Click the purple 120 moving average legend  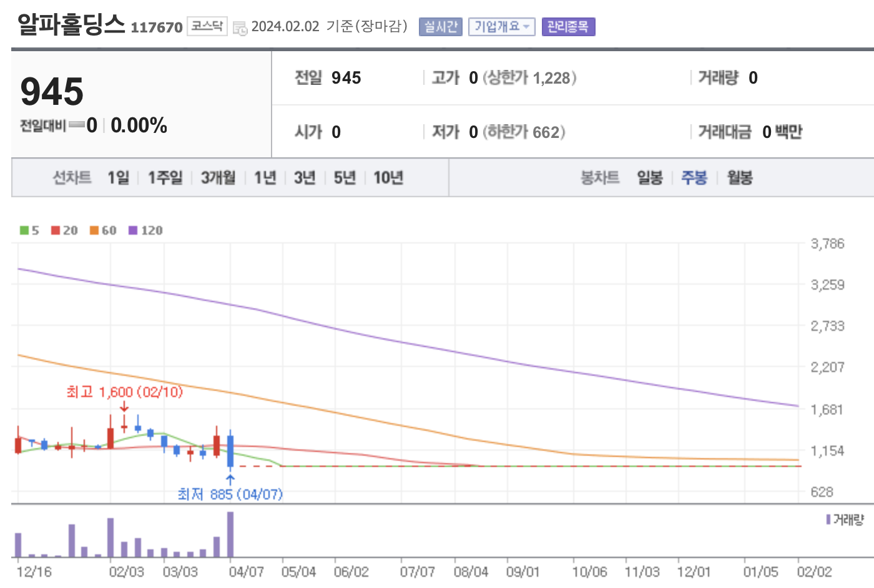[x=145, y=230]
